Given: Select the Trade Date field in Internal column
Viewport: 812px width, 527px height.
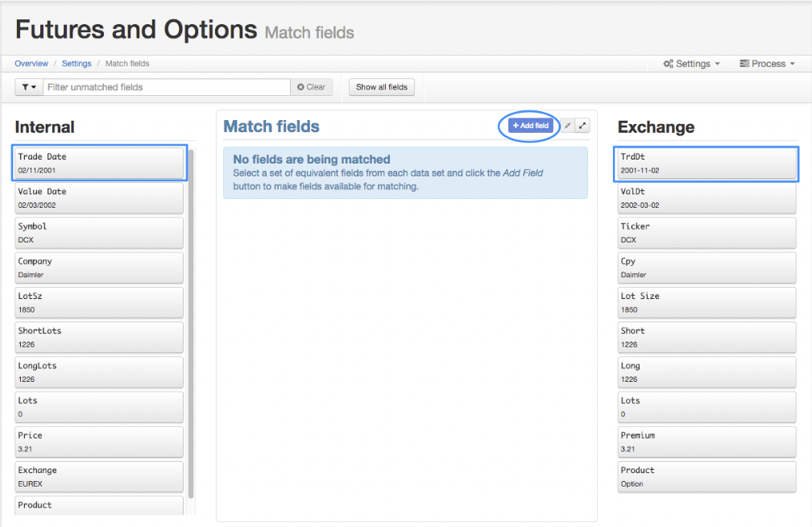Looking at the screenshot, I should click(x=98, y=163).
